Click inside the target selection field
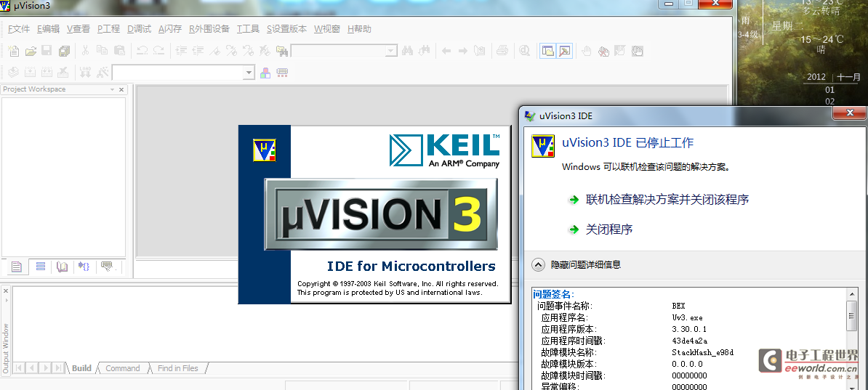The height and width of the screenshot is (390, 868). [x=177, y=73]
